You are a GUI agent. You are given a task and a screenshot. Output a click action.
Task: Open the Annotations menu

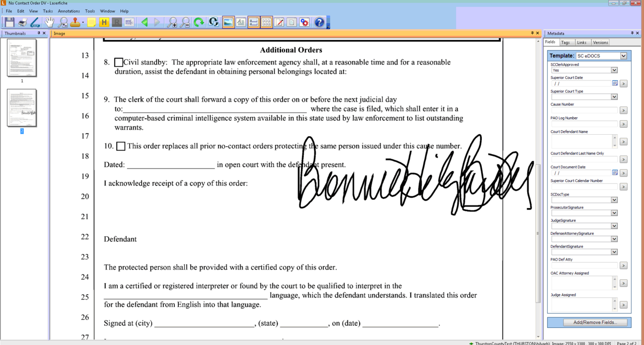click(69, 11)
